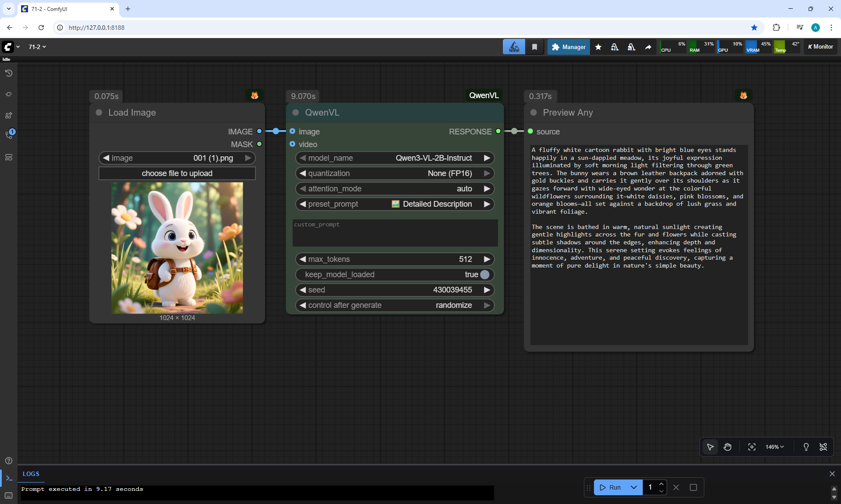Collapse the Load Image node dot

(99, 113)
